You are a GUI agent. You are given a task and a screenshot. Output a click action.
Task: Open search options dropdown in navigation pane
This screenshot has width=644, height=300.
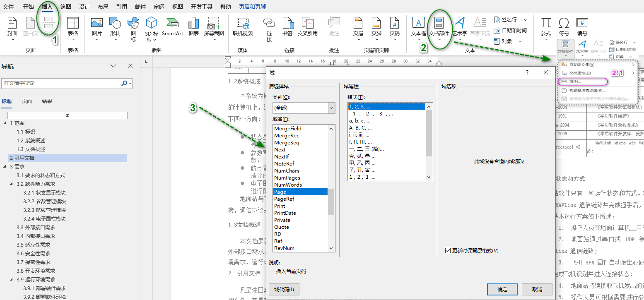pyautogui.click(x=130, y=83)
